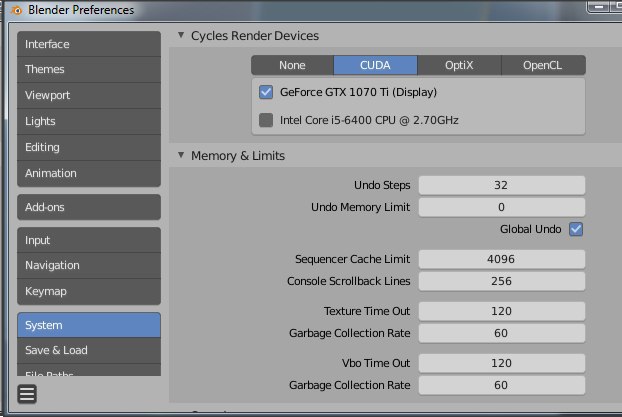Click the Vbo Time Out field
Screen dimensions: 622x417
[x=502, y=363]
